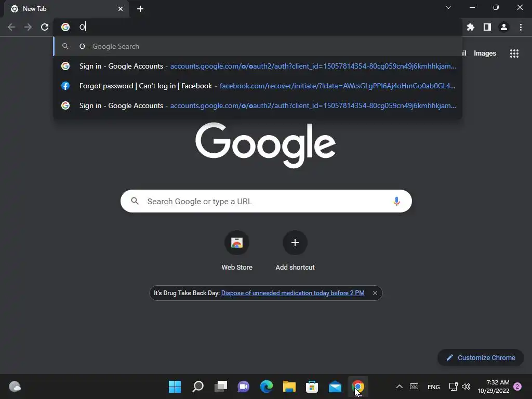Open the Web Store shortcut
Viewport: 532px width, 399px height.
(237, 251)
